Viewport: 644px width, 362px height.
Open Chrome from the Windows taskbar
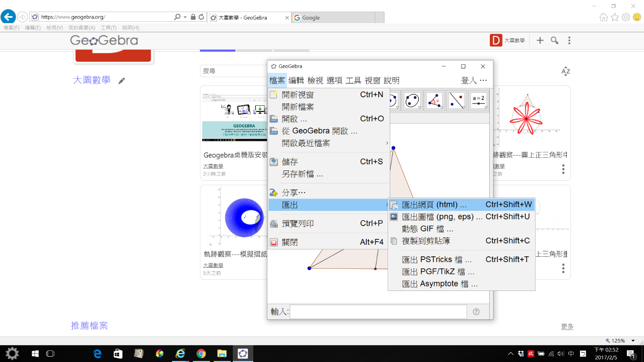point(201,354)
